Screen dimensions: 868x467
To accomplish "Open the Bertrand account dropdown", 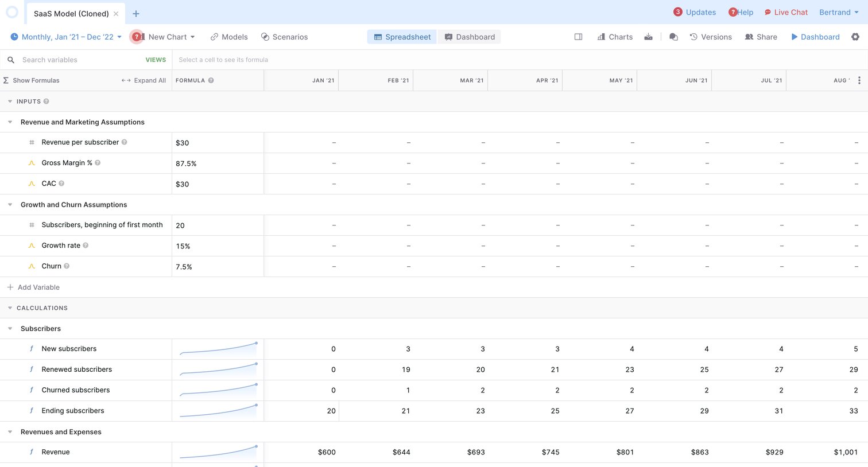I will [839, 12].
